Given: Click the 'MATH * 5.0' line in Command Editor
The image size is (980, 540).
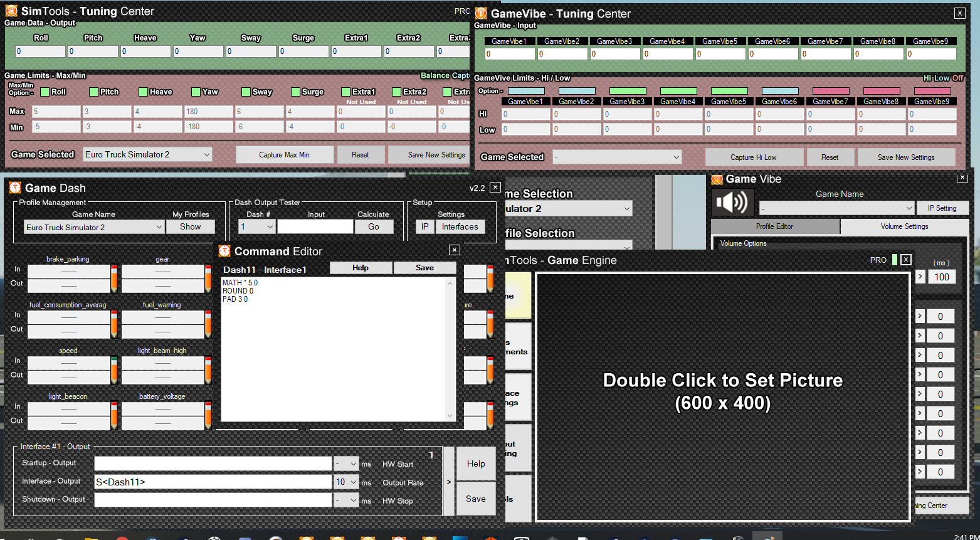Looking at the screenshot, I should tap(240, 283).
